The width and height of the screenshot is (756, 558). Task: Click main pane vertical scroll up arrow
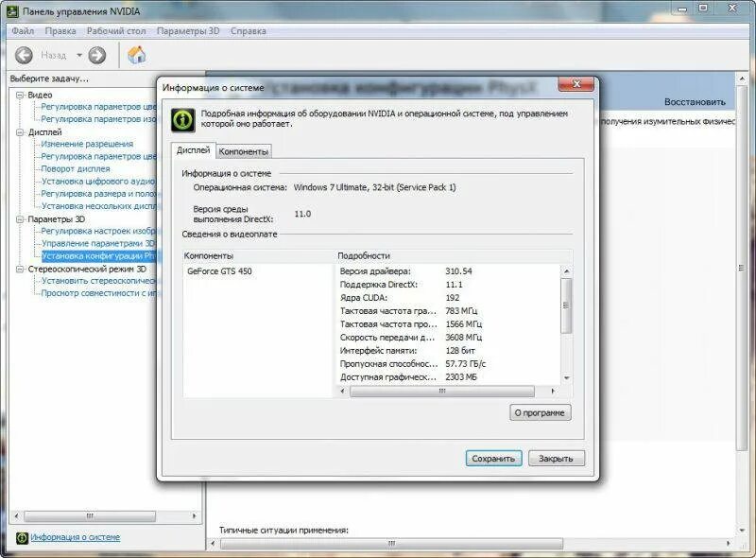click(742, 78)
